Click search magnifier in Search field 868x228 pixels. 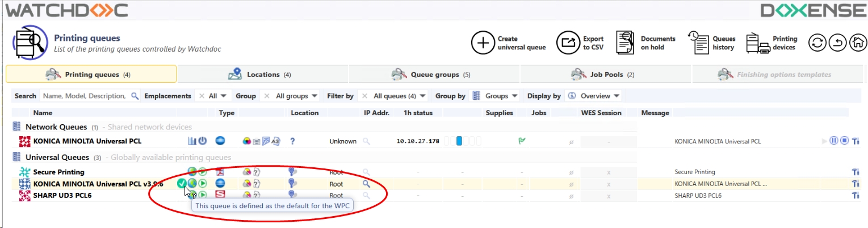click(x=135, y=96)
